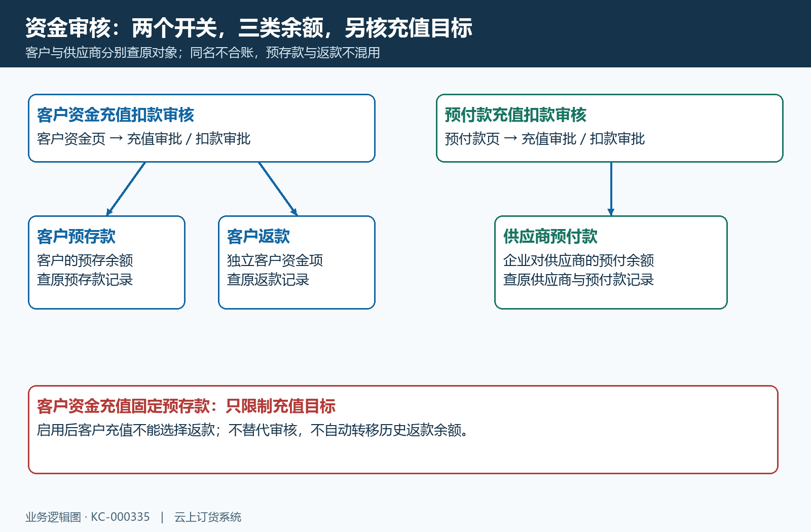Click the text 查原返款记录
The height and width of the screenshot is (532, 811).
(268, 280)
